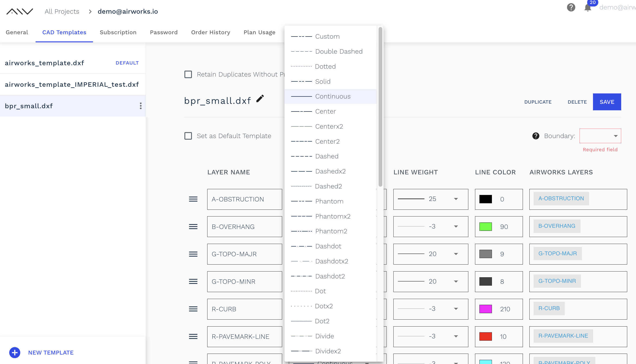Open the help question mark icon
Viewport: 636px width, 364px height.
click(x=571, y=7)
